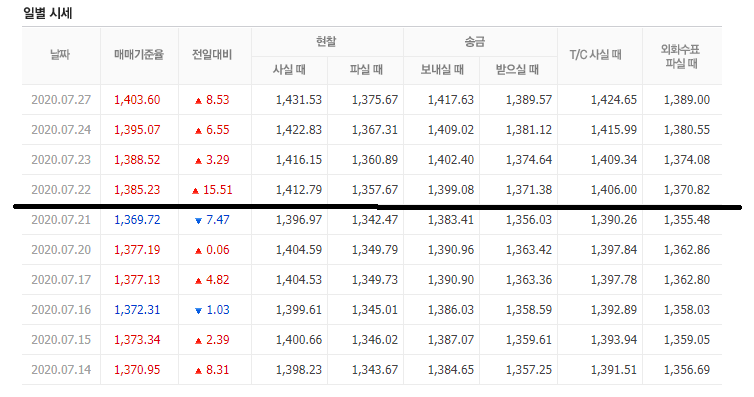The width and height of the screenshot is (754, 397).
Task: Click the base rate 1,395.07
Action: coord(137,130)
